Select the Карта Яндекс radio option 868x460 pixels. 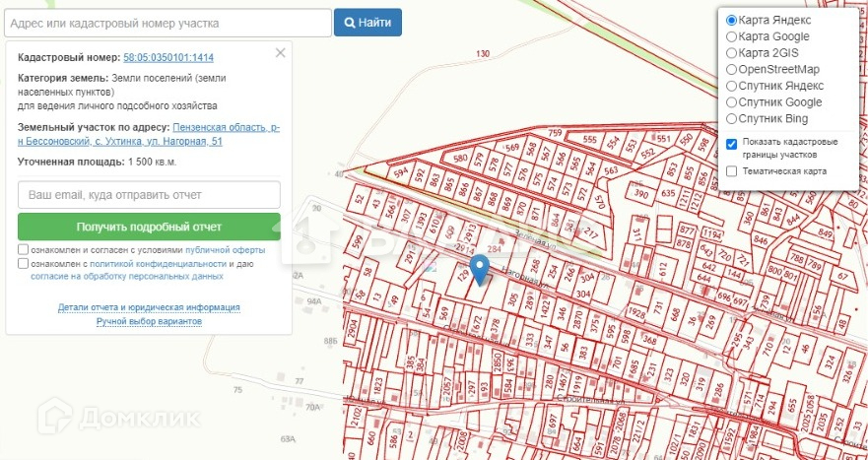[x=731, y=21]
